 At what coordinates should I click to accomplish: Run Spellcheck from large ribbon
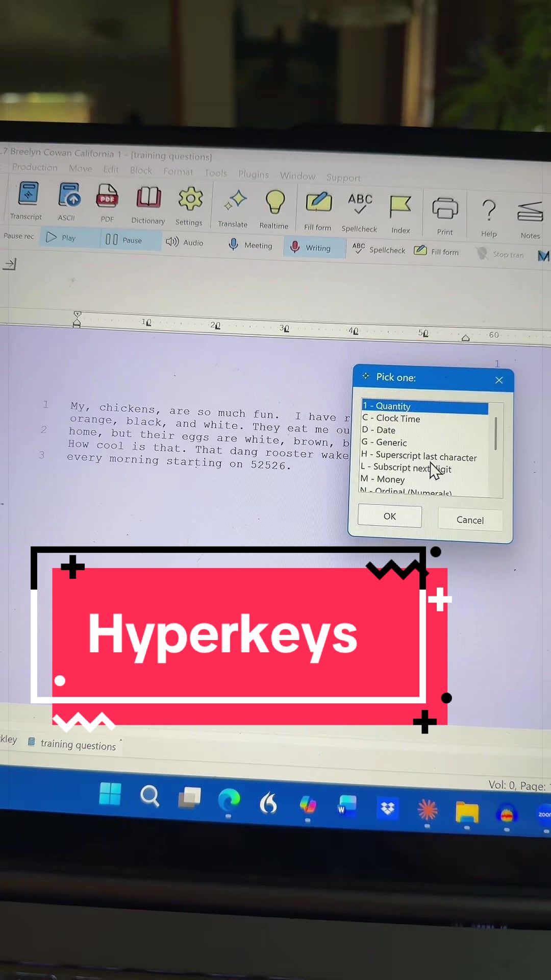pos(360,212)
